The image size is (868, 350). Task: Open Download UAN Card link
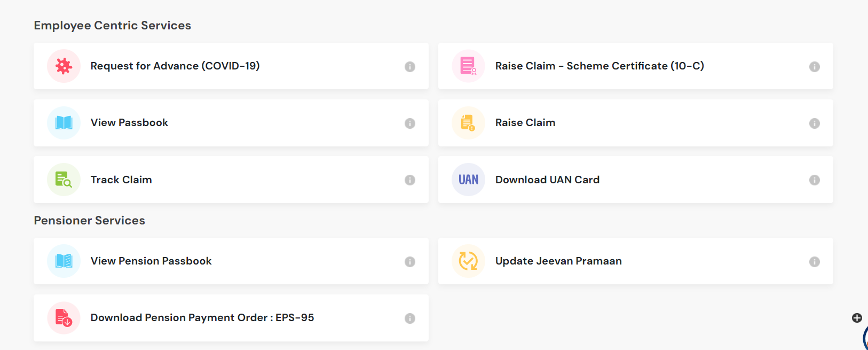pyautogui.click(x=547, y=180)
